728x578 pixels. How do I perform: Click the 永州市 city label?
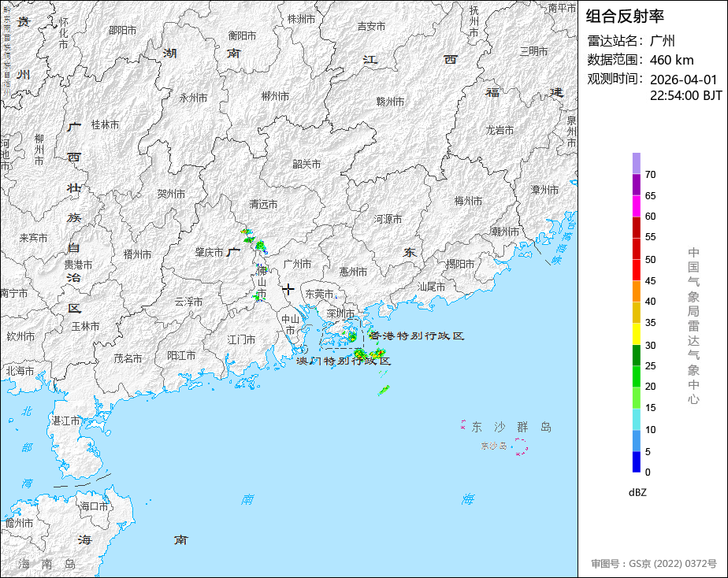click(x=193, y=98)
